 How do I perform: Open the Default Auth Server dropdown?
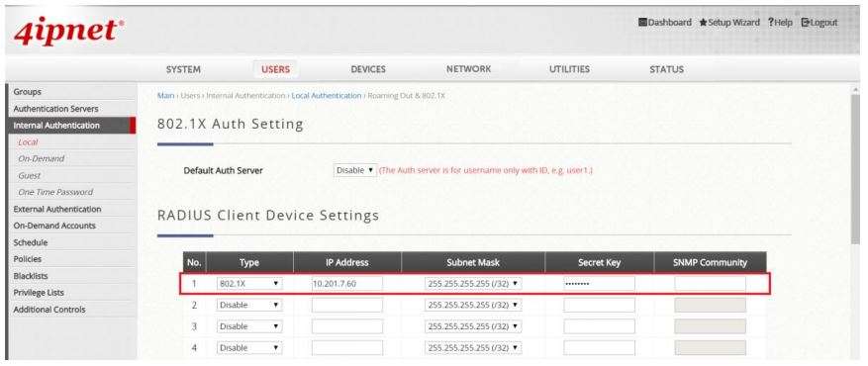click(355, 170)
